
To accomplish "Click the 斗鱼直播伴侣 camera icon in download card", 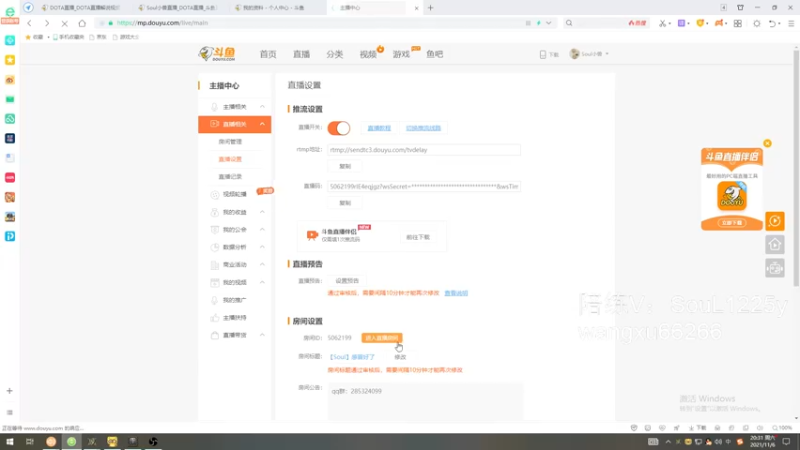I will coord(312,235).
